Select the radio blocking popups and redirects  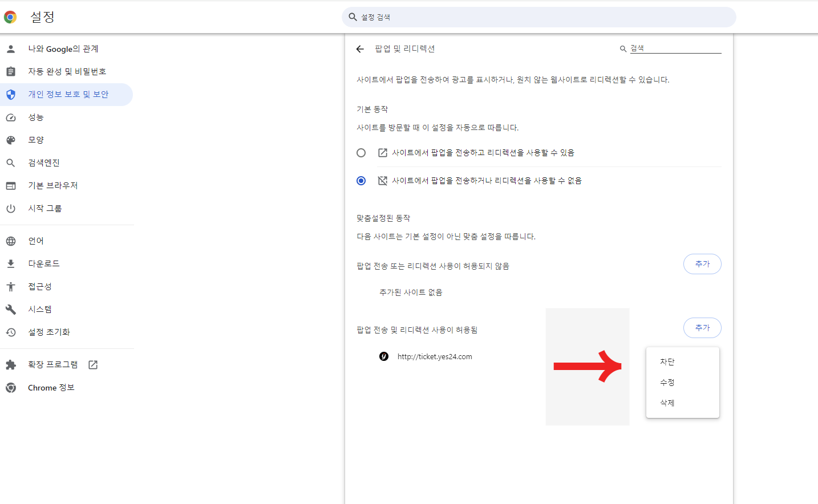pos(361,180)
